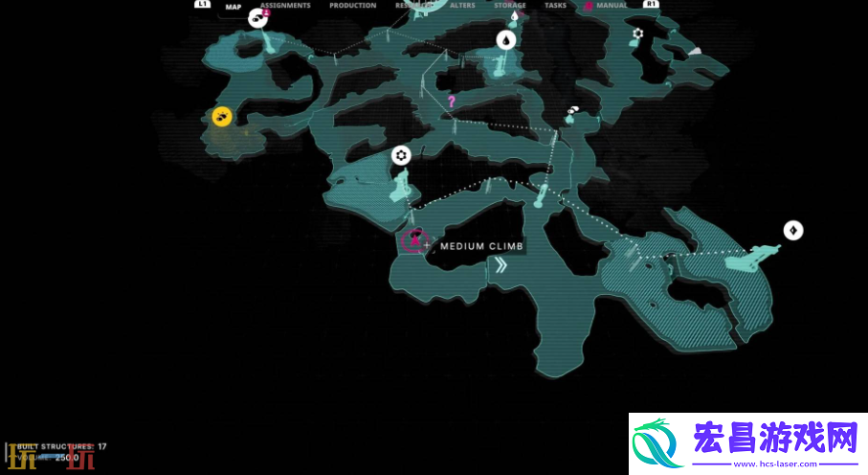Open the STORAGE tab
Viewport: 868px width, 475px height.
pyautogui.click(x=510, y=6)
